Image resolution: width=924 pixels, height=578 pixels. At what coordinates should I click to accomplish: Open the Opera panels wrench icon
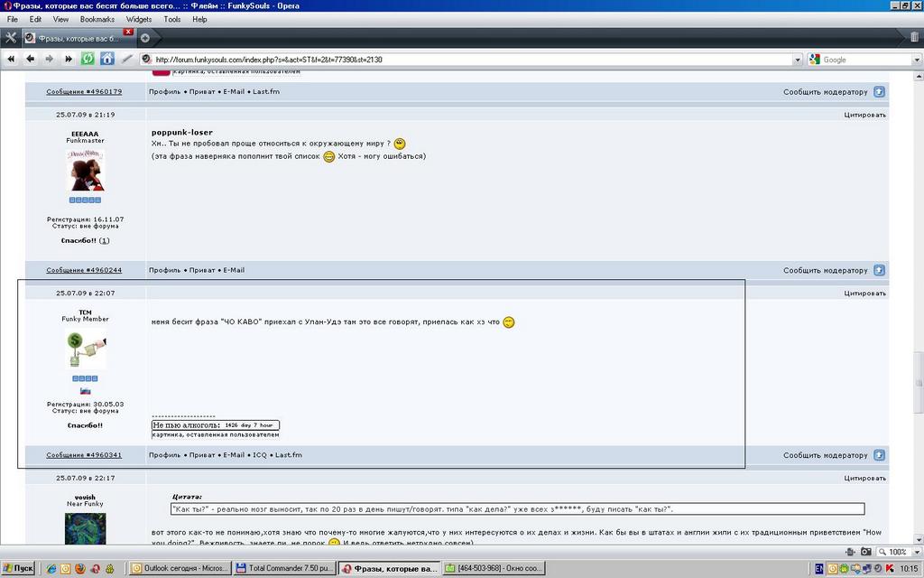point(11,38)
